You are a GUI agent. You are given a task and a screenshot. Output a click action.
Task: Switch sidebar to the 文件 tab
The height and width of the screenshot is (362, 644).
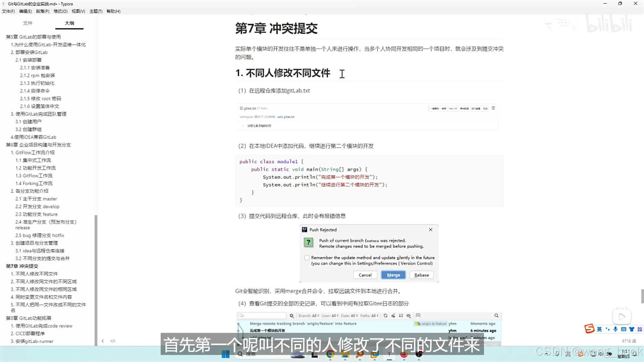coord(28,23)
